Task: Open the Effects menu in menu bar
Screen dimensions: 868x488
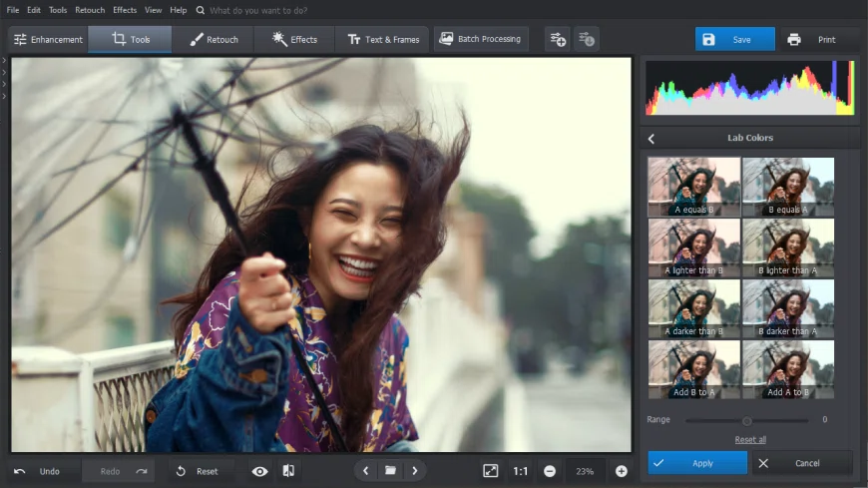Action: [125, 10]
